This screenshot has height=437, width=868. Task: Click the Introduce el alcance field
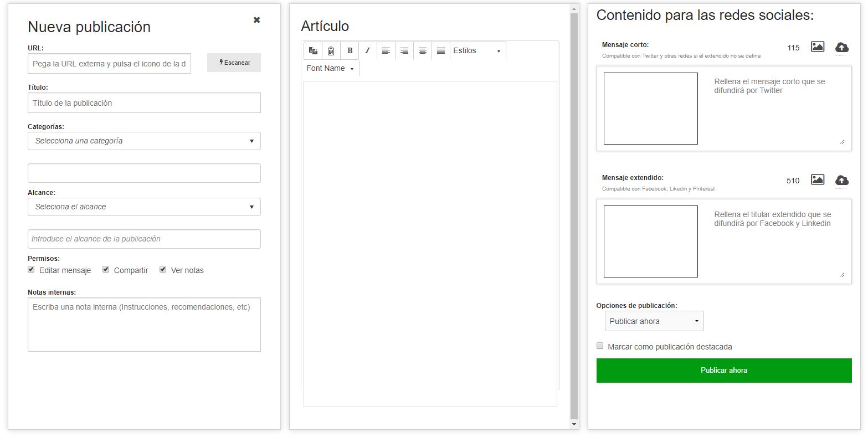click(x=144, y=239)
